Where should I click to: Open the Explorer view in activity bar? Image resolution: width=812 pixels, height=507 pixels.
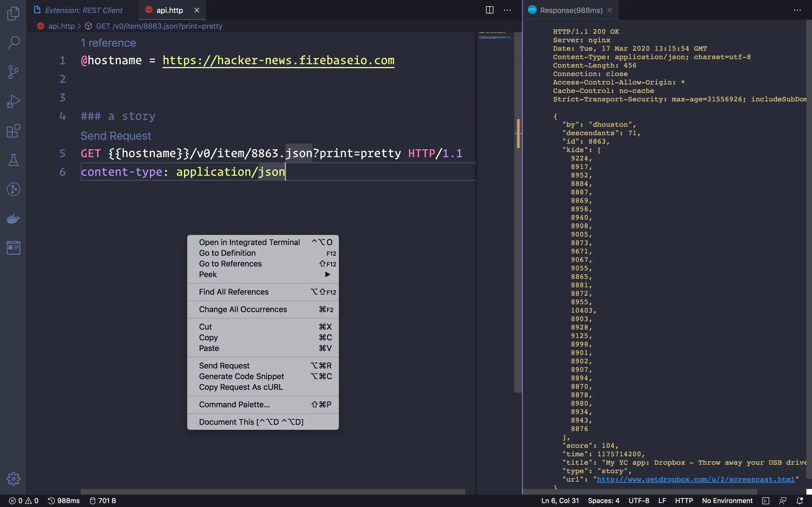[x=14, y=14]
